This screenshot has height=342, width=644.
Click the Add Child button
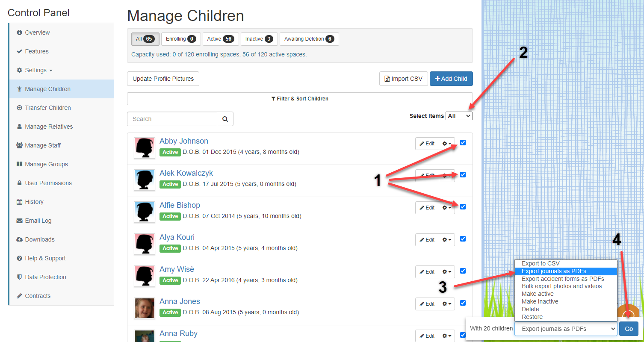[x=451, y=79]
